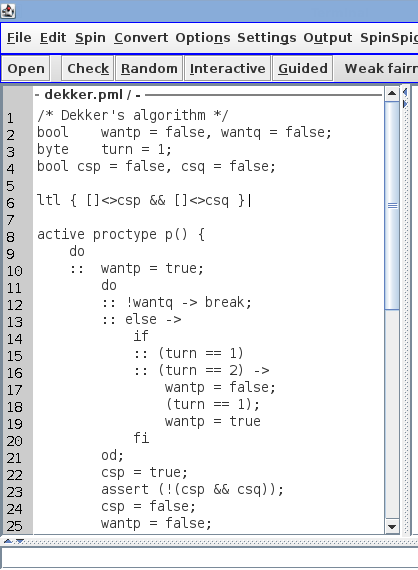Open the Output menu
The height and width of the screenshot is (570, 418).
[328, 38]
